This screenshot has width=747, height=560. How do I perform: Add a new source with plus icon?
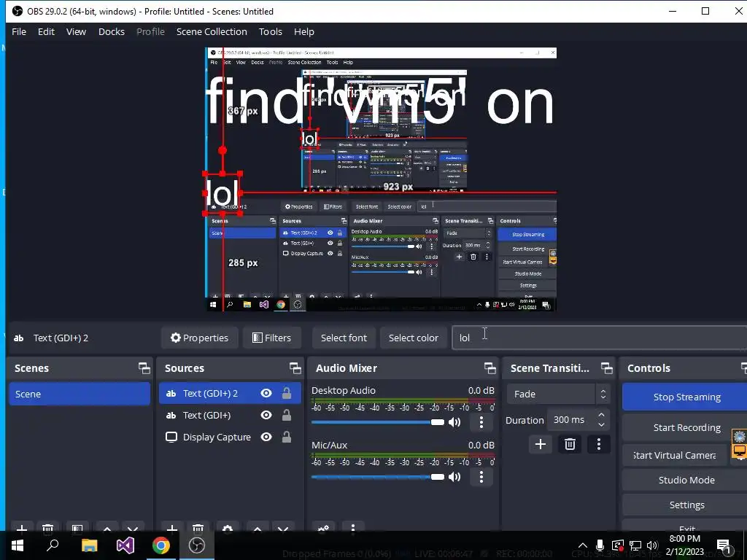tap(172, 528)
